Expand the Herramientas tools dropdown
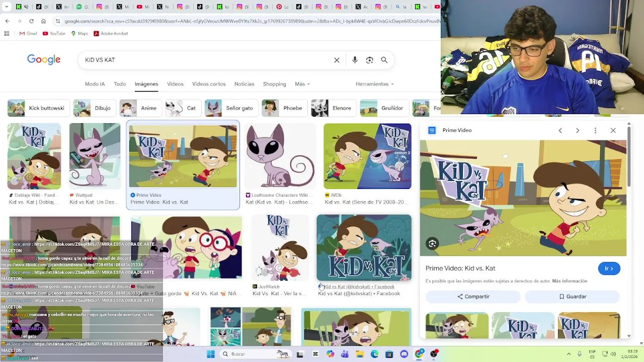 pyautogui.click(x=375, y=84)
